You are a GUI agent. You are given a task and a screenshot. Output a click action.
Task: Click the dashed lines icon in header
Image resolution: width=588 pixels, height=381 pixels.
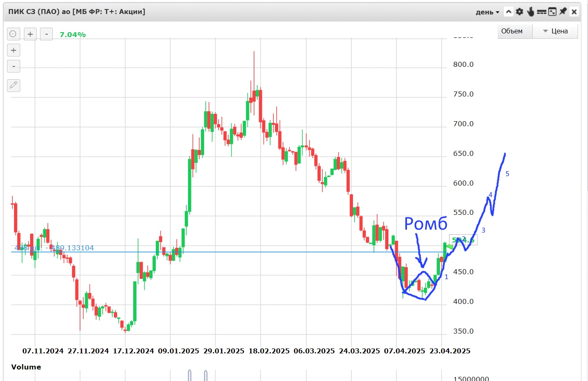coord(541,12)
